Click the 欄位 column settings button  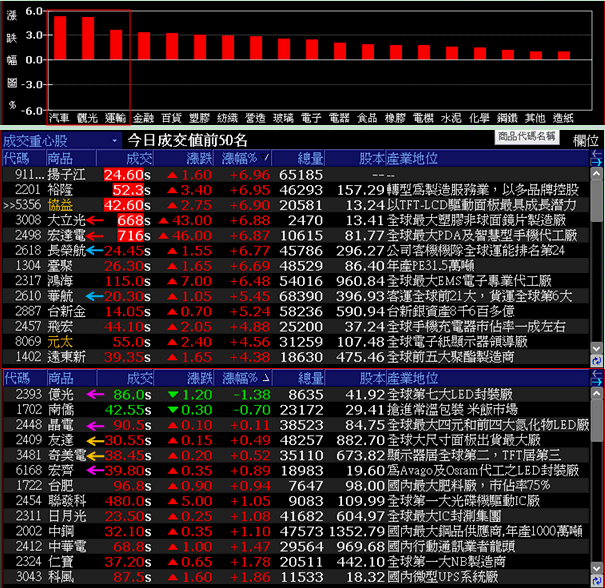tap(586, 141)
